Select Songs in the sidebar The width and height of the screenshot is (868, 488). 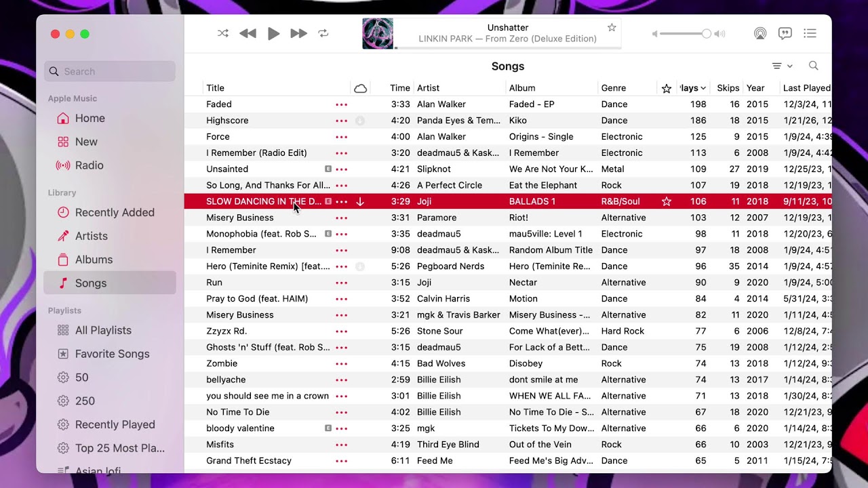[x=110, y=283]
